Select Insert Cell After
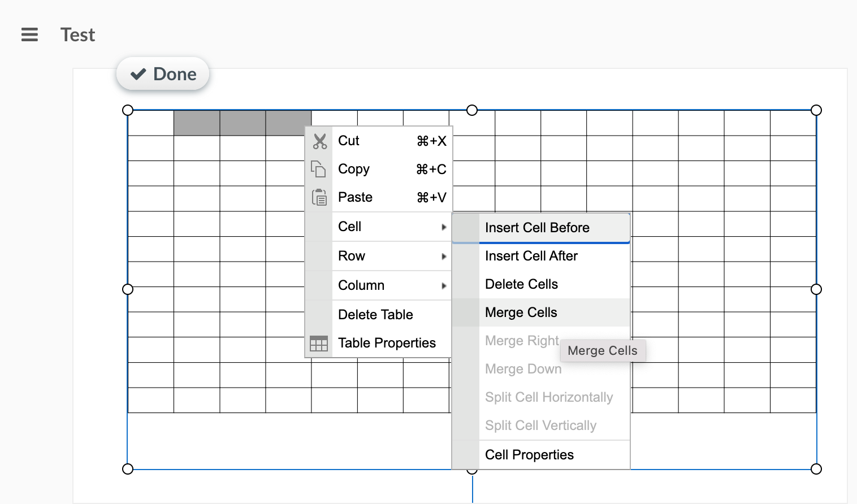Image resolution: width=857 pixels, height=504 pixels. [541, 256]
